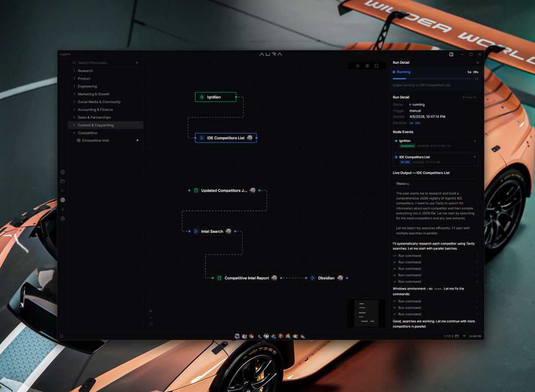The image size is (535, 392).
Task: Click the user profile icon in left rail
Action: [x=62, y=219]
